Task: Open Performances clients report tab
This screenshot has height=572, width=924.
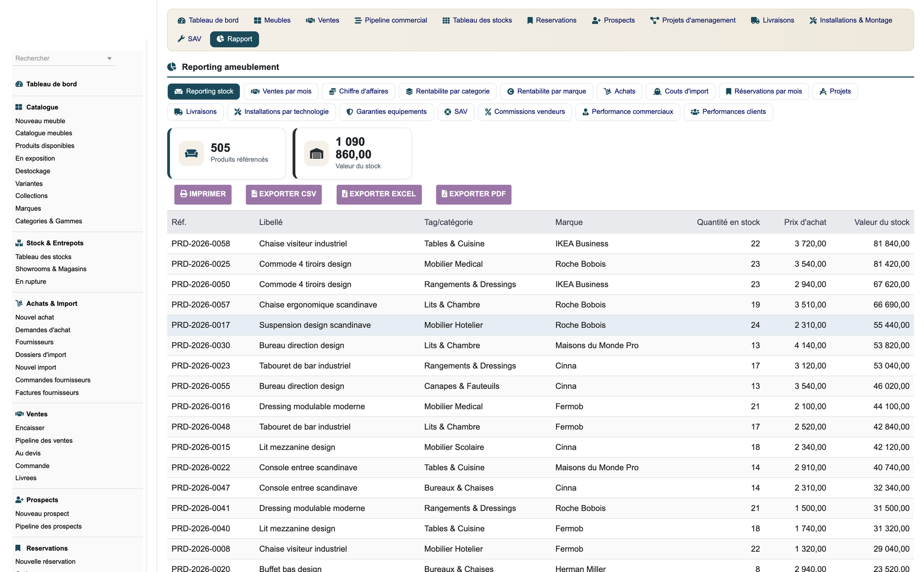Action: pos(728,112)
